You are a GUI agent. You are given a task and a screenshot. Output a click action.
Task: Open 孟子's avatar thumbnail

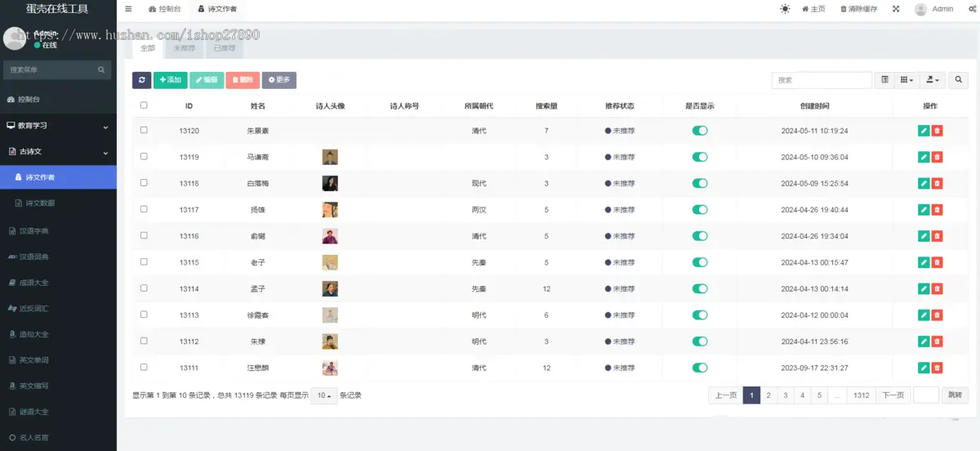point(330,288)
